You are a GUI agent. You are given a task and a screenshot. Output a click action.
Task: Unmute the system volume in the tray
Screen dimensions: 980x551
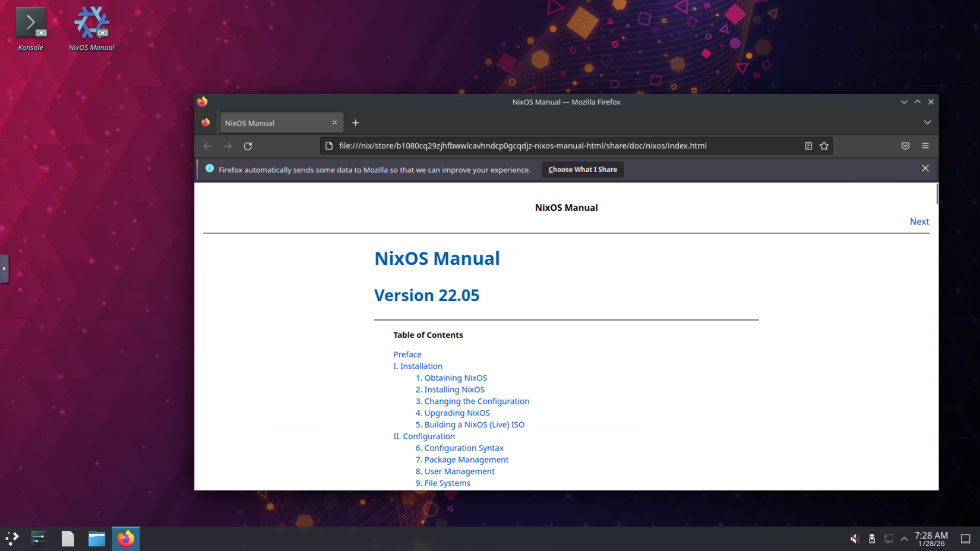point(855,539)
